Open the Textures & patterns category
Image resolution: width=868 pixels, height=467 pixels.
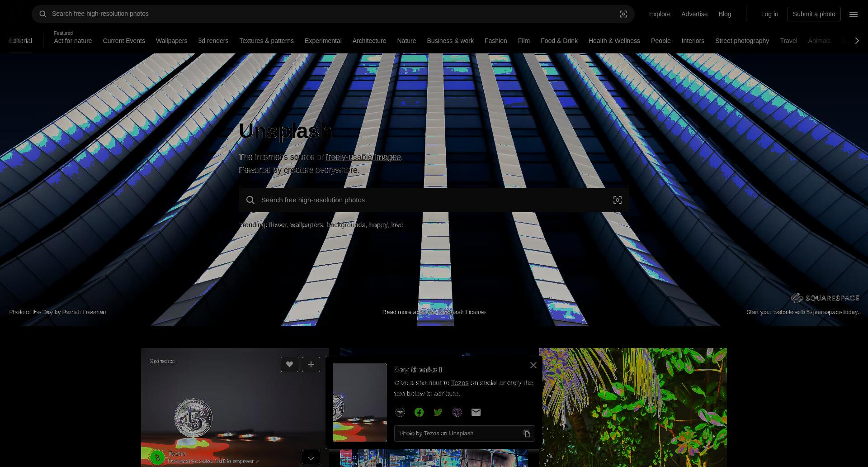point(266,41)
